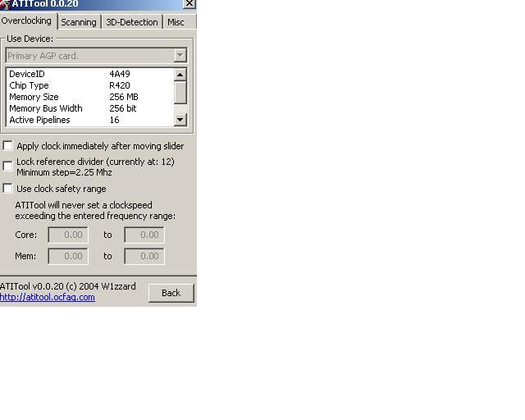Screen dimensions: 525x420
Task: Click the device info scroll up arrow
Action: coord(180,75)
